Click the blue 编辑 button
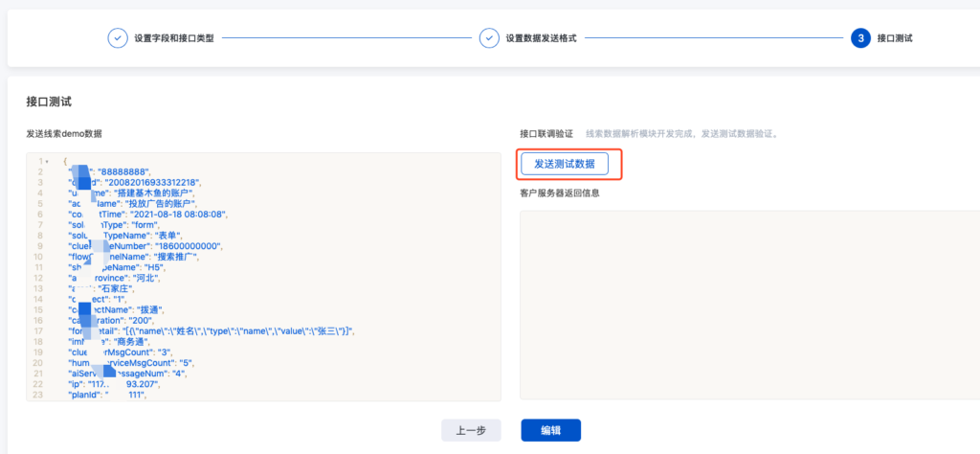 pyautogui.click(x=550, y=430)
